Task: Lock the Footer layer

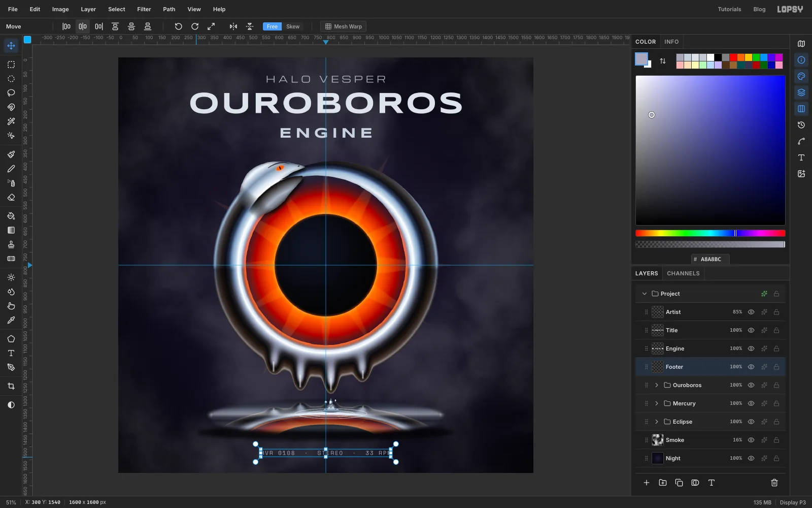Action: 776,367
